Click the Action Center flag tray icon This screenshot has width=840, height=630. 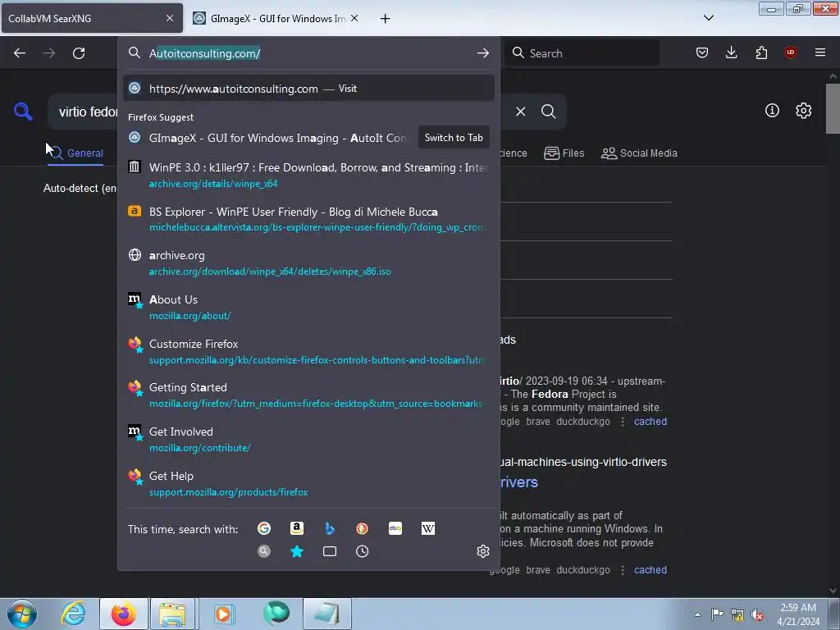717,614
